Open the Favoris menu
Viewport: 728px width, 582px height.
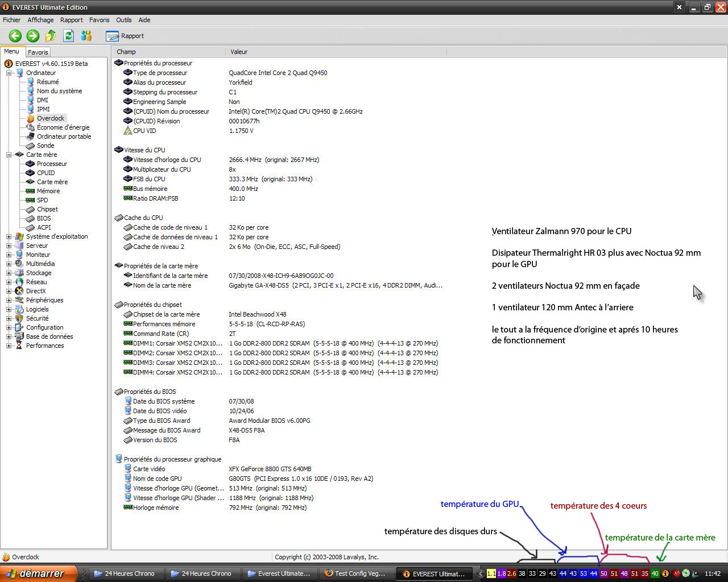tap(100, 20)
